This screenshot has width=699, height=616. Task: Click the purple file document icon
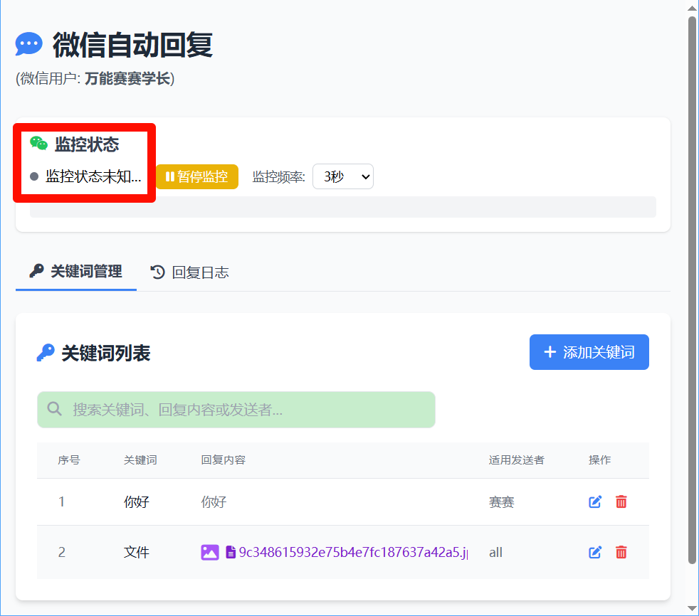pyautogui.click(x=231, y=552)
